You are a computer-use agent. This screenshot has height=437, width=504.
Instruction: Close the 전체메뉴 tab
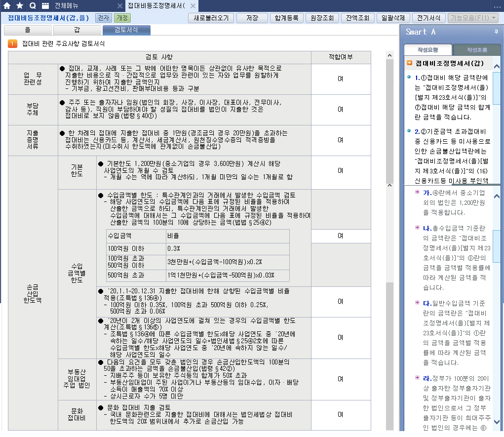pos(119,6)
